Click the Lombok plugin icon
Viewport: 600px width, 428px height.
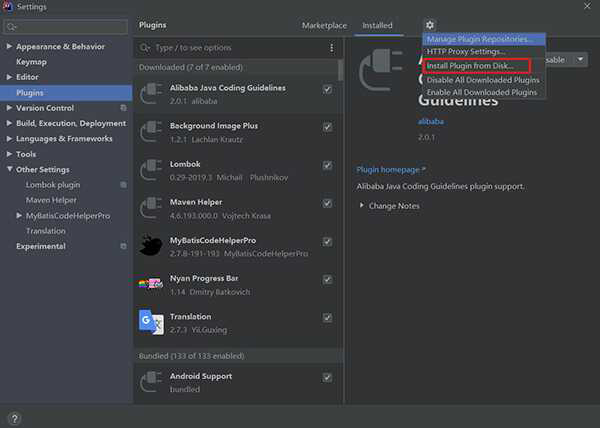click(x=151, y=168)
